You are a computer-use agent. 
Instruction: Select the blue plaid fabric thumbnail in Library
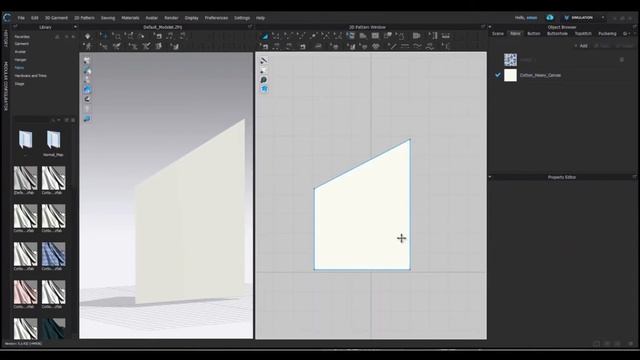point(53,254)
